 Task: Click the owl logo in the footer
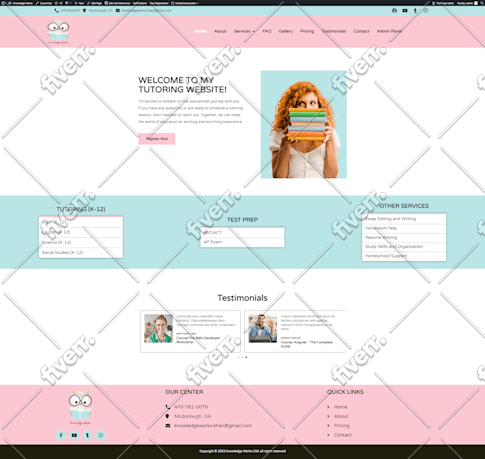[80, 408]
